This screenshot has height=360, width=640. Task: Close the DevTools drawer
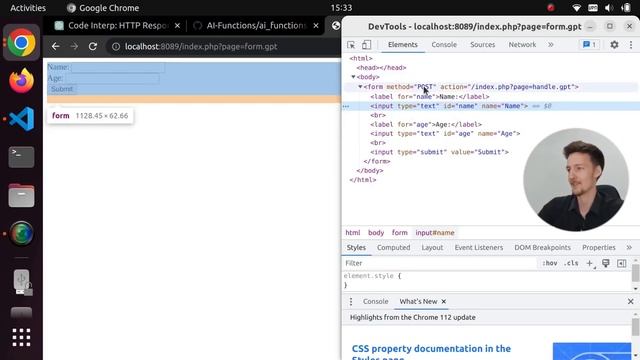[x=631, y=302]
